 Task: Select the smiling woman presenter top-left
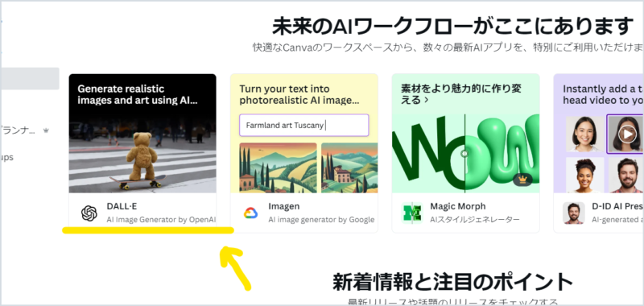click(585, 134)
